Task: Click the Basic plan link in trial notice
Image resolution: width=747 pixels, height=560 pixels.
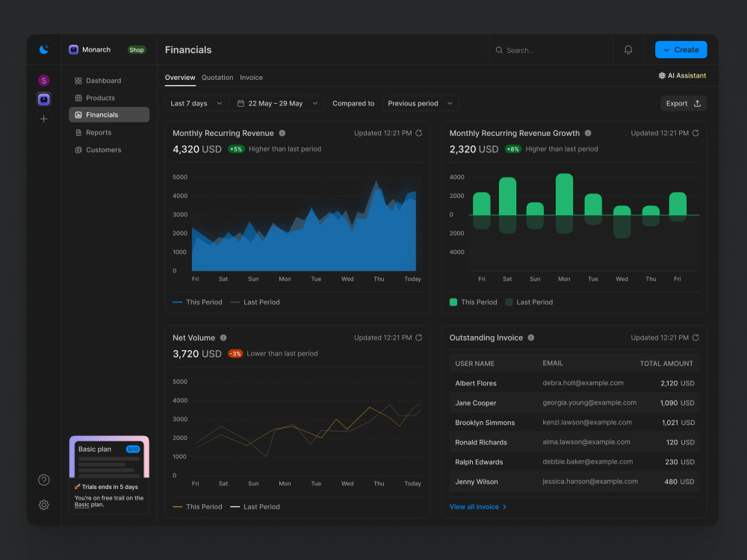Action: tap(81, 505)
